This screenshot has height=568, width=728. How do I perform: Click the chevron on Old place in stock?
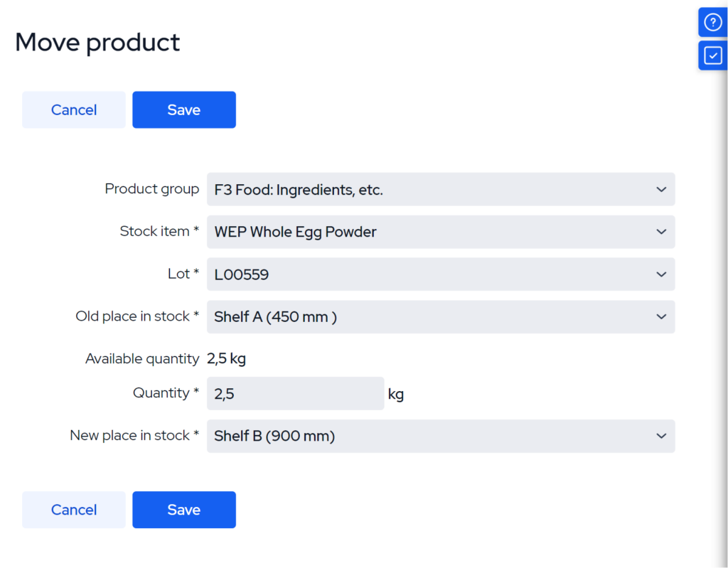tap(660, 317)
